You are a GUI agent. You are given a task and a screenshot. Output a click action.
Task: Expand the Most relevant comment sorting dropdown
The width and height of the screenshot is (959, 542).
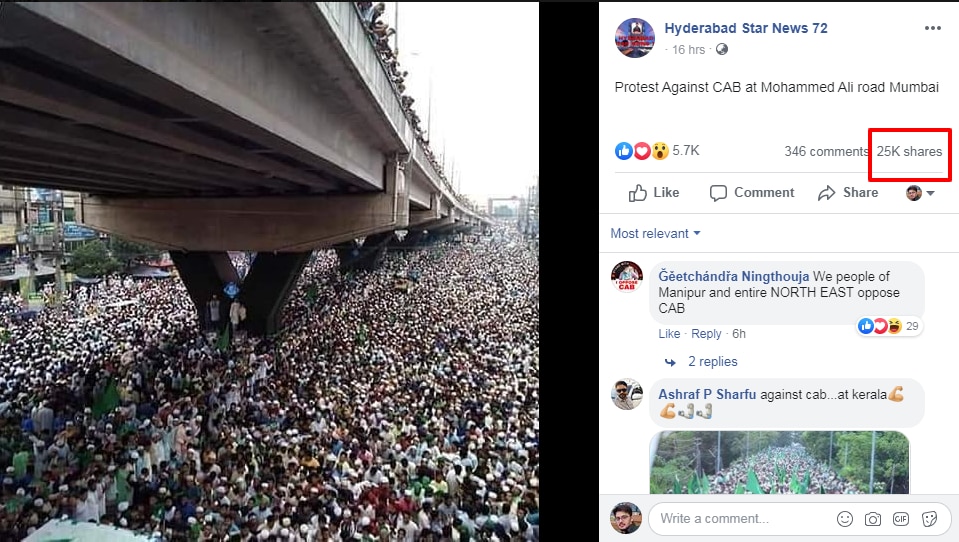click(655, 234)
